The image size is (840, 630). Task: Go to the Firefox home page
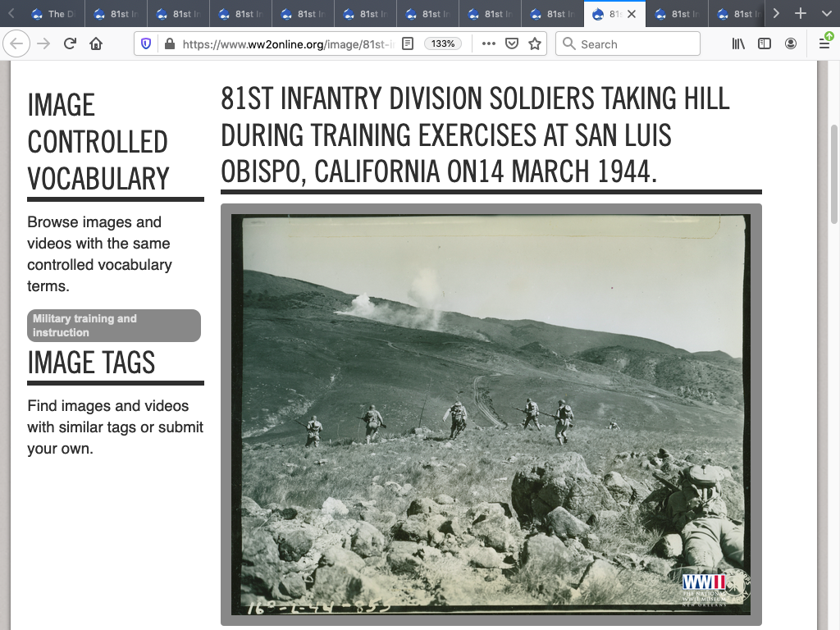(96, 44)
